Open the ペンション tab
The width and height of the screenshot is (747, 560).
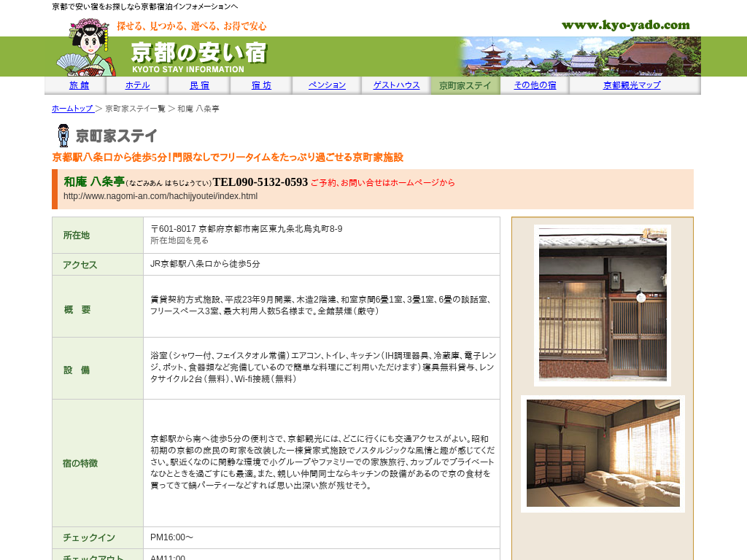click(327, 85)
